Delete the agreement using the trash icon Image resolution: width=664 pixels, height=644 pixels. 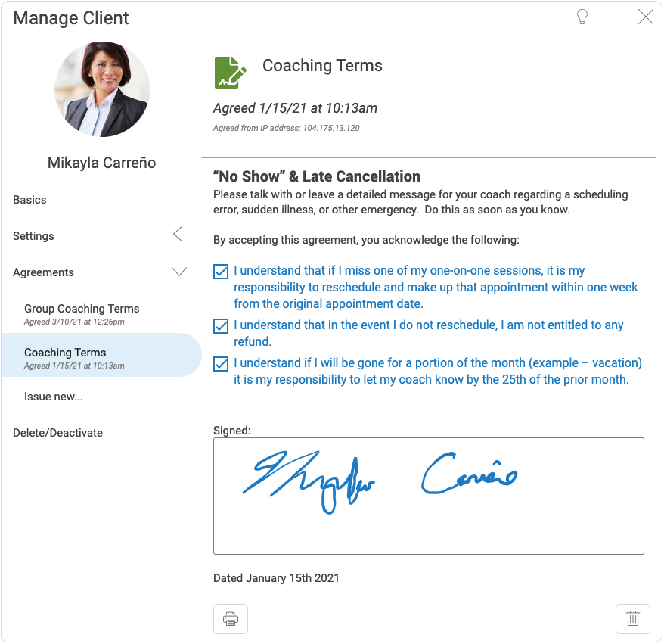pyautogui.click(x=633, y=619)
